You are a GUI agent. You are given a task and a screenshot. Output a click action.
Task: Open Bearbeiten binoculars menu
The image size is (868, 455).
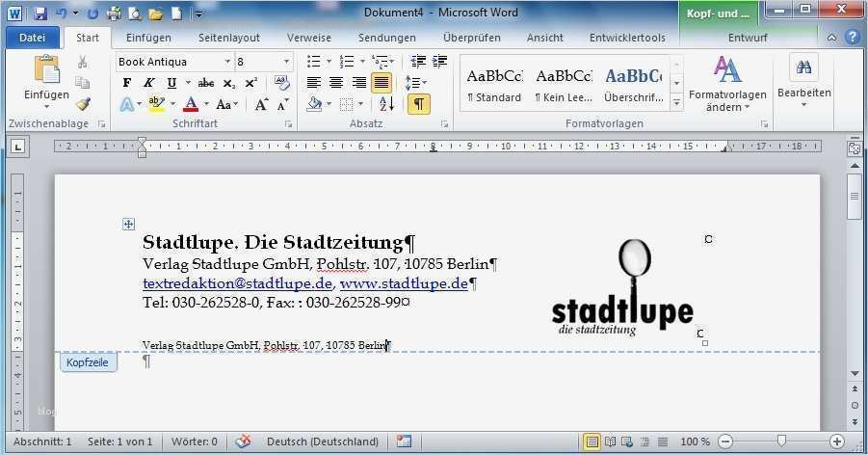[x=803, y=82]
